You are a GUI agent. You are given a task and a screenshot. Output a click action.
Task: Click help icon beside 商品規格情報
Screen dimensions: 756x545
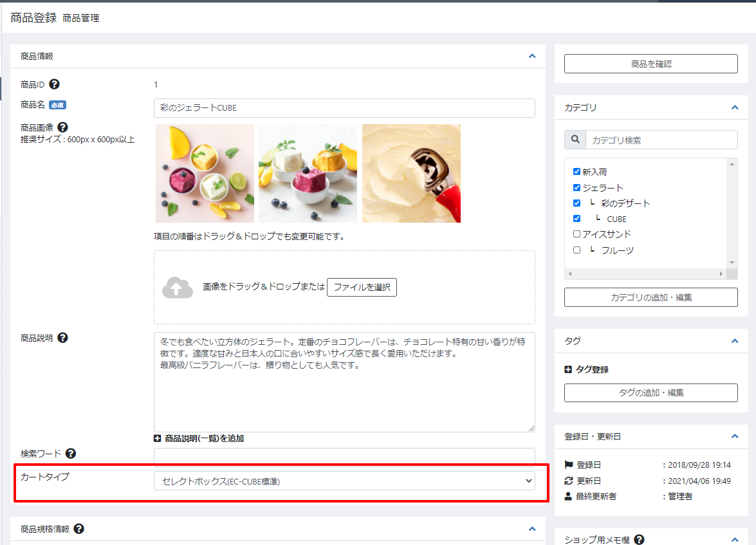(x=79, y=529)
